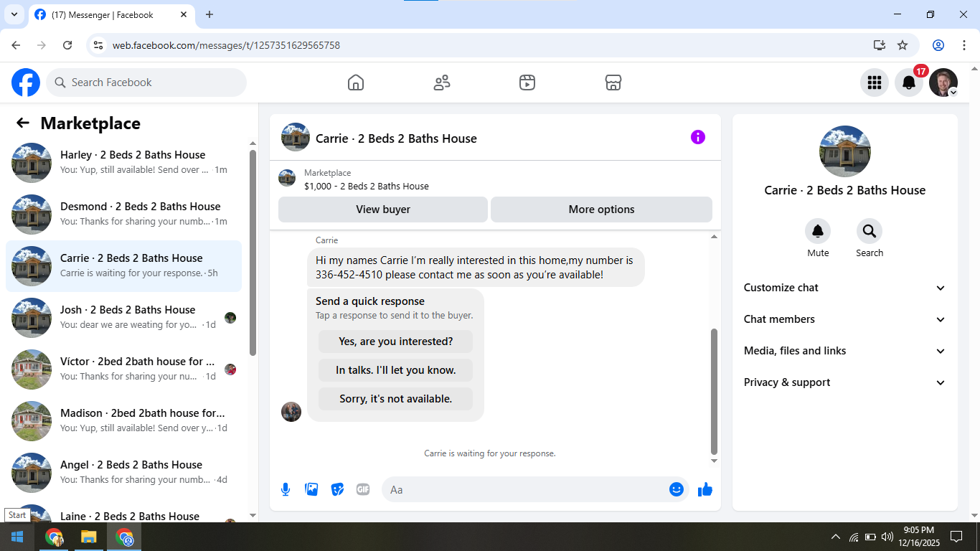Show hidden system tray icons

836,537
